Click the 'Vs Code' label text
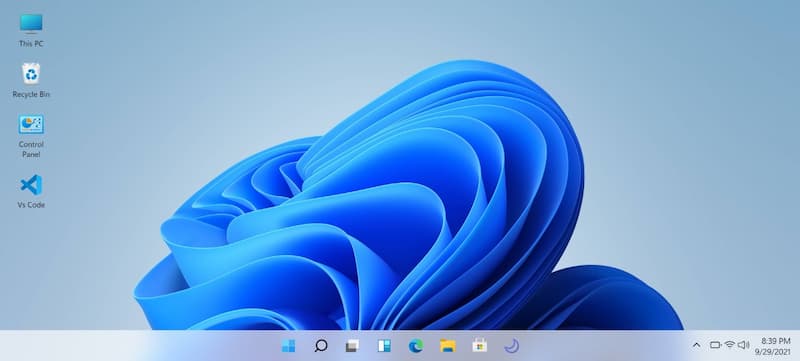The image size is (800, 361). pos(31,205)
